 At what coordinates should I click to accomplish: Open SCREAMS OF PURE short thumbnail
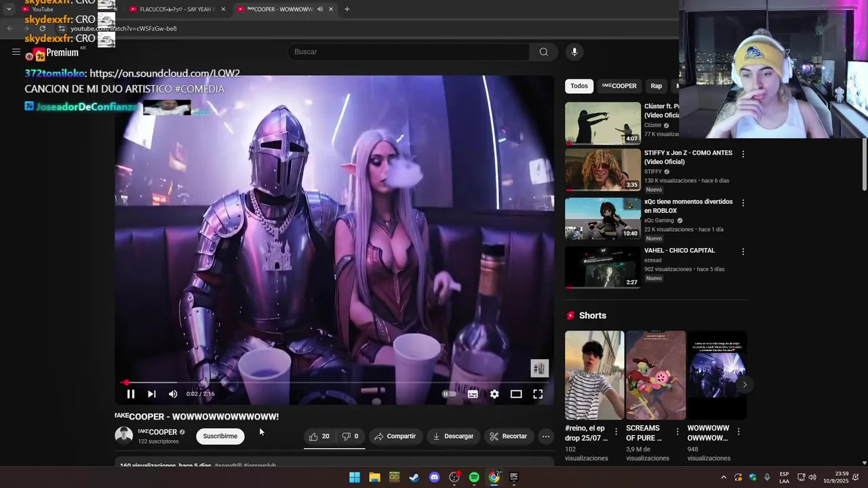[x=656, y=375]
